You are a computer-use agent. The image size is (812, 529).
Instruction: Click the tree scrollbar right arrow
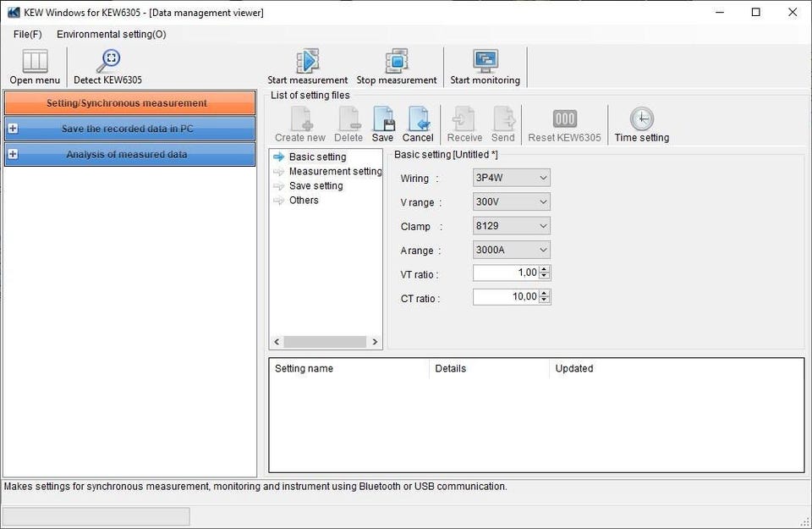click(x=375, y=342)
